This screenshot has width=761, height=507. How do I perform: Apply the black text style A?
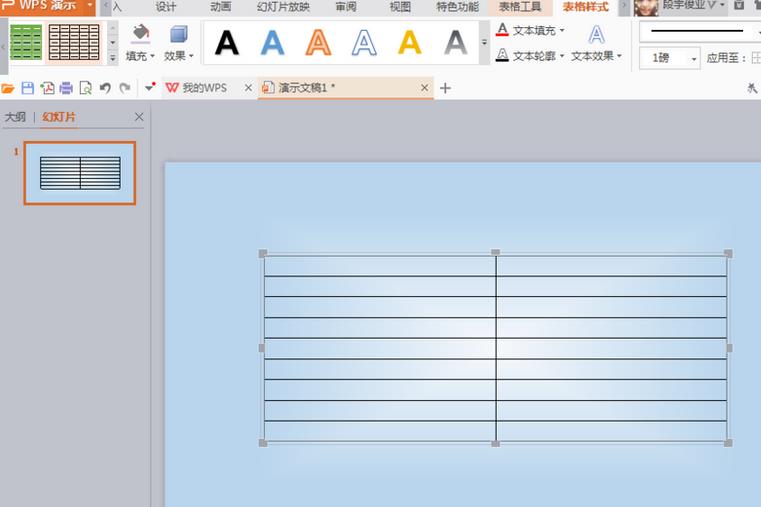(227, 43)
